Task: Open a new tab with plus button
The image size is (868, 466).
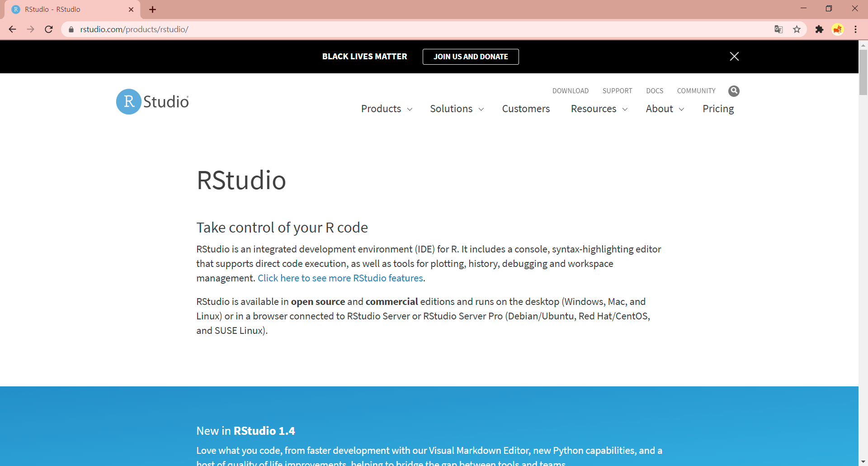Action: coord(153,10)
